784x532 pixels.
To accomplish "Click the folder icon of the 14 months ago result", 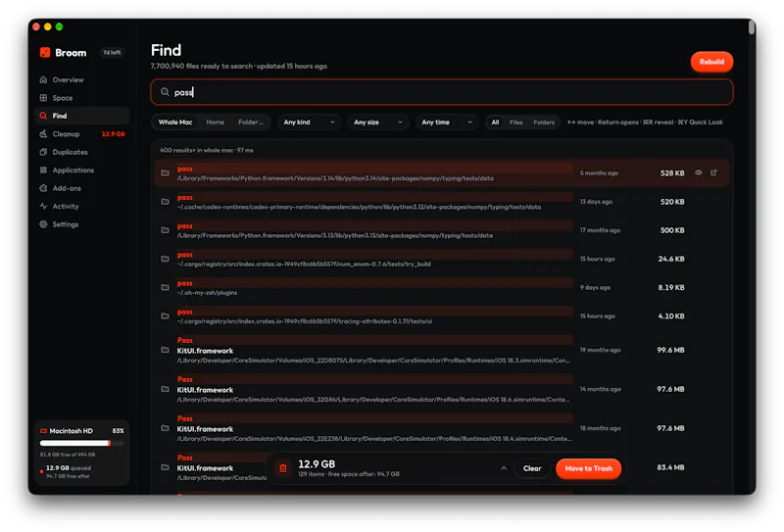I will tap(165, 389).
